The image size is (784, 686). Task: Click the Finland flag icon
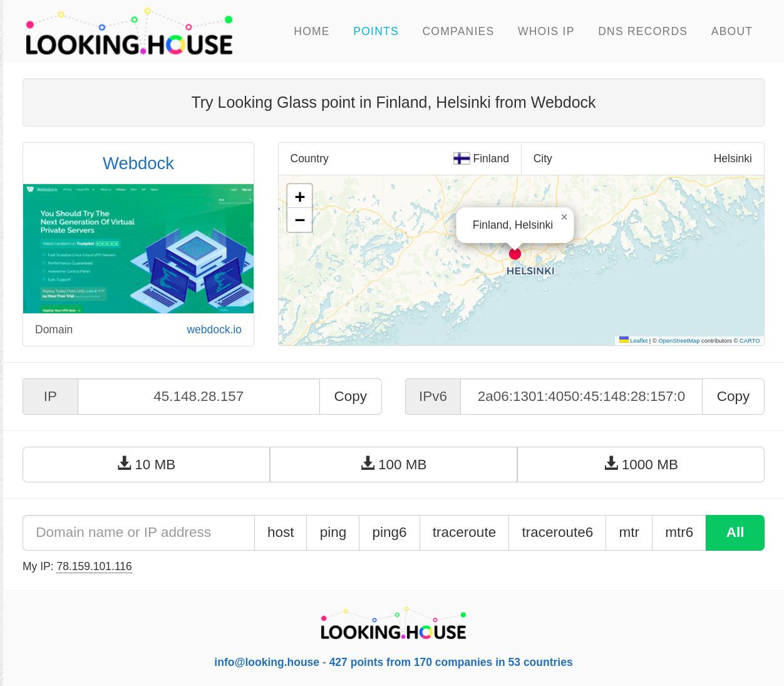tap(462, 159)
